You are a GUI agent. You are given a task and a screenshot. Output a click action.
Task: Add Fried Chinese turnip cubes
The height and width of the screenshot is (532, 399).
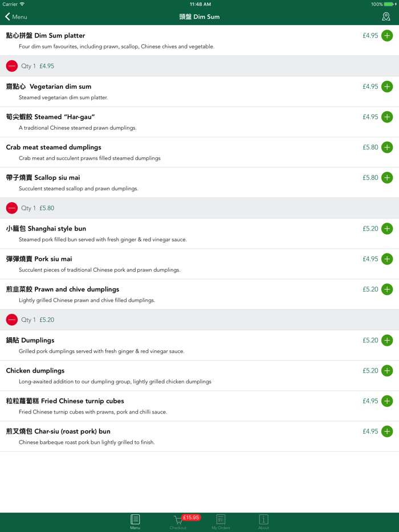click(387, 402)
